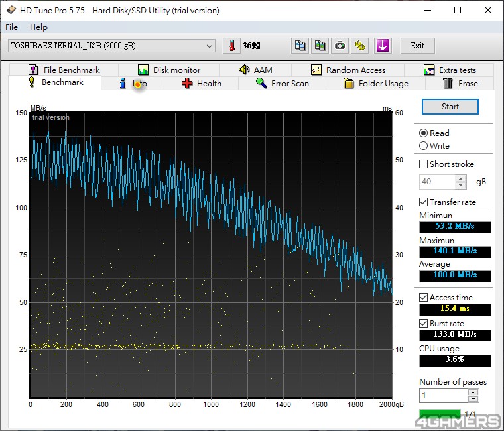Screen dimensions: 504x431
Task: Click the copy info to clipboard icon
Action: click(300, 46)
